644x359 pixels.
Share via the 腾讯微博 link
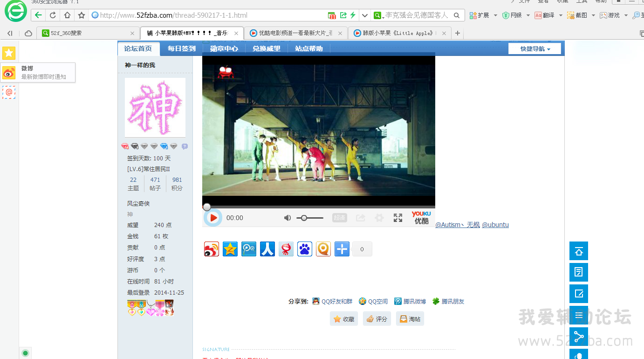tap(410, 301)
